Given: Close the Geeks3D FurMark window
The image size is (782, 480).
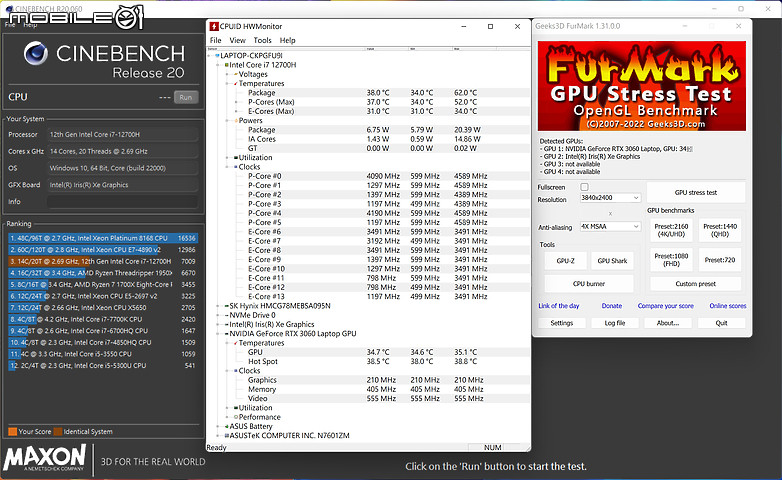Looking at the screenshot, I should 739,26.
